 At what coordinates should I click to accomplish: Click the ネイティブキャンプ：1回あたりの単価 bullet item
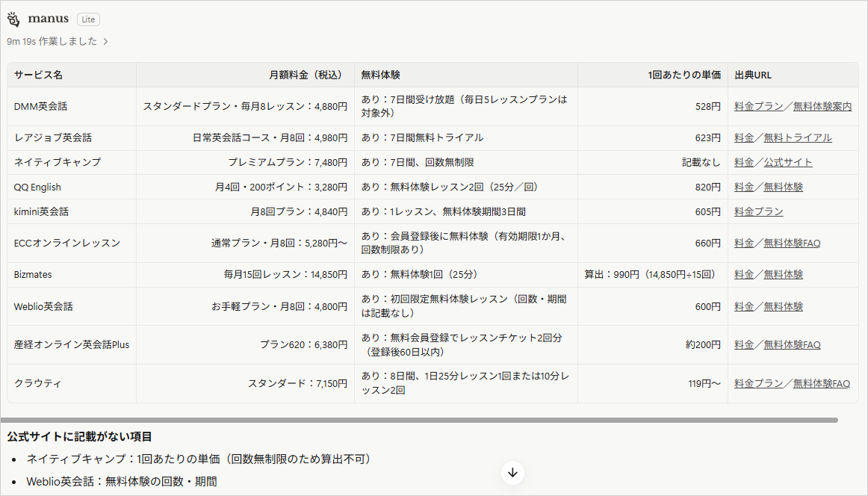pyautogui.click(x=199, y=459)
